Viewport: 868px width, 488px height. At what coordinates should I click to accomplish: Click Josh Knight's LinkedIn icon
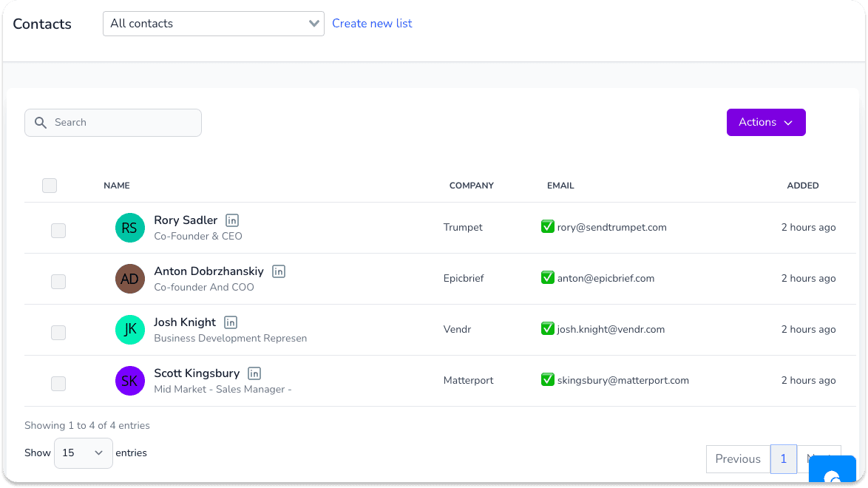click(x=230, y=322)
